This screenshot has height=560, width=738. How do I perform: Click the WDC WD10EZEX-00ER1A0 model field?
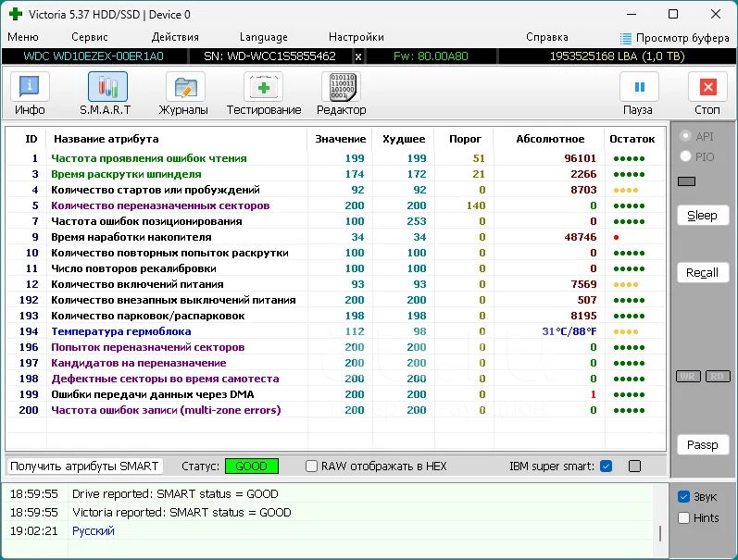(94, 56)
